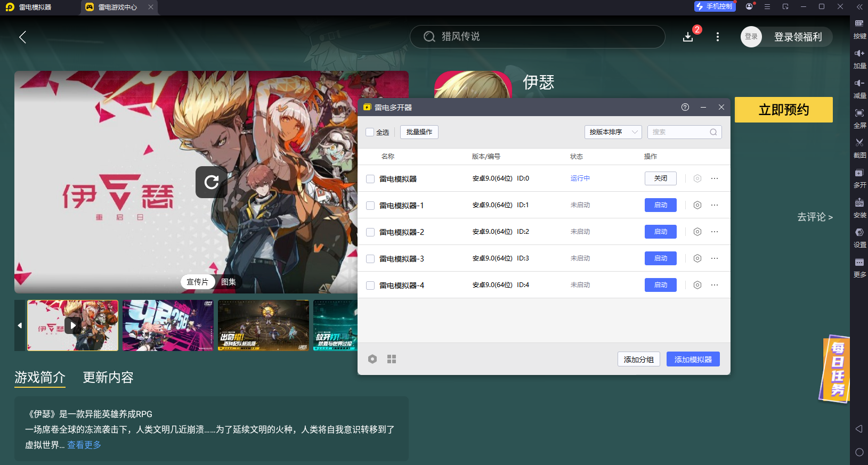Follow the 去评论 link
Screen dimensions: 868x465
click(x=815, y=217)
